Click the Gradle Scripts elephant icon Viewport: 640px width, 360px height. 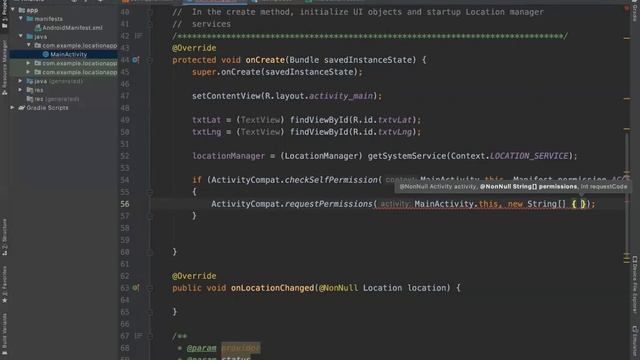pos(22,108)
